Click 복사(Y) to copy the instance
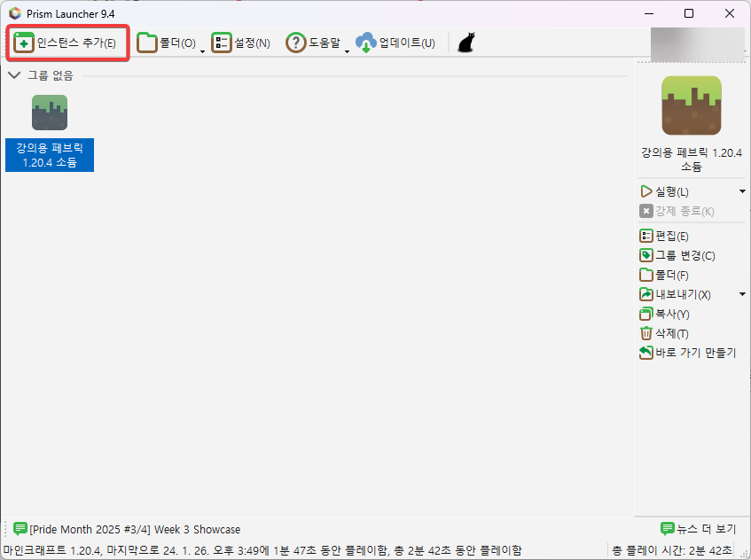This screenshot has height=560, width=751. pyautogui.click(x=664, y=314)
